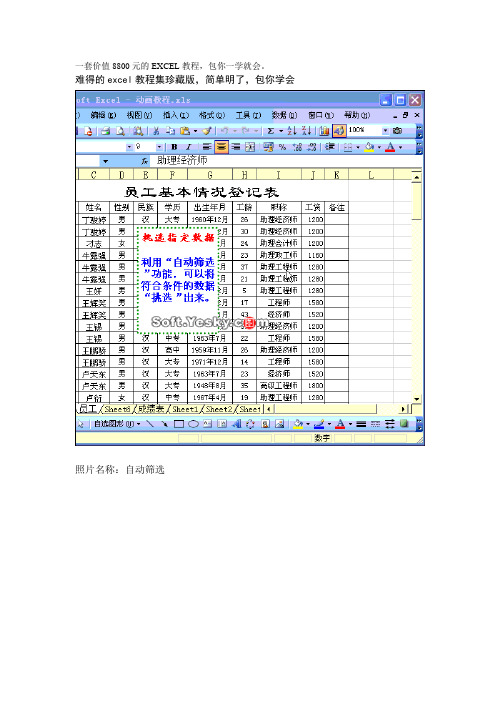Screen dimensions: 496x702
Task: Switch to the Sheet8 worksheet tab
Action: pyautogui.click(x=117, y=409)
